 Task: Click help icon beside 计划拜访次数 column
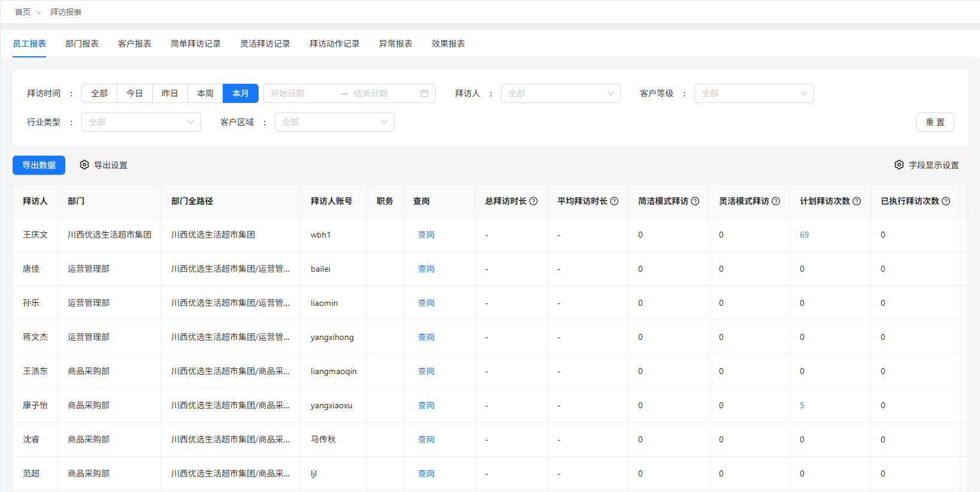[857, 201]
